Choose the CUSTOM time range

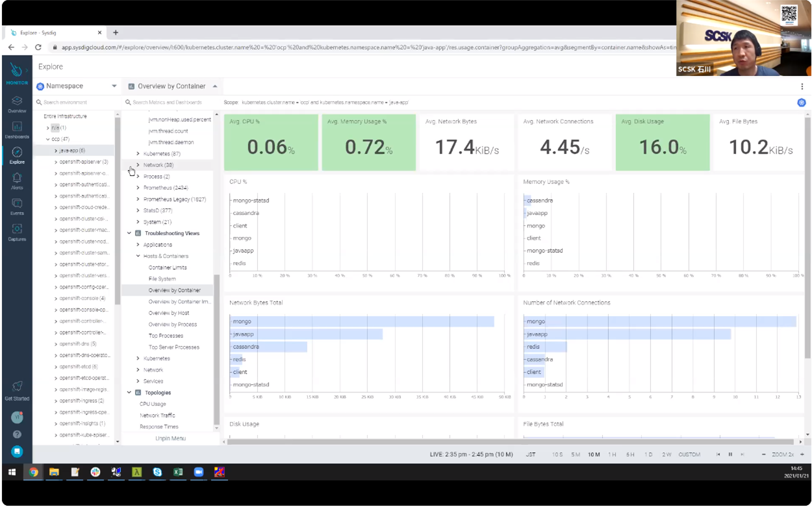689,454
